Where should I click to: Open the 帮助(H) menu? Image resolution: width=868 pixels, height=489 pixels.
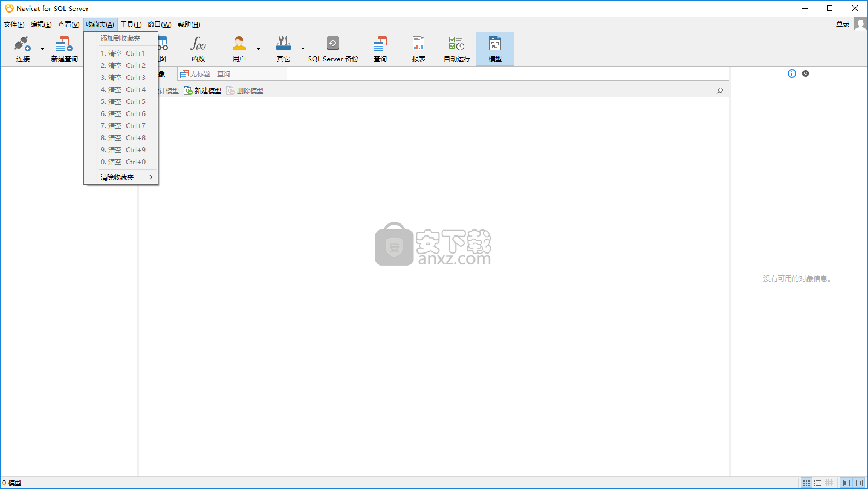[189, 25]
